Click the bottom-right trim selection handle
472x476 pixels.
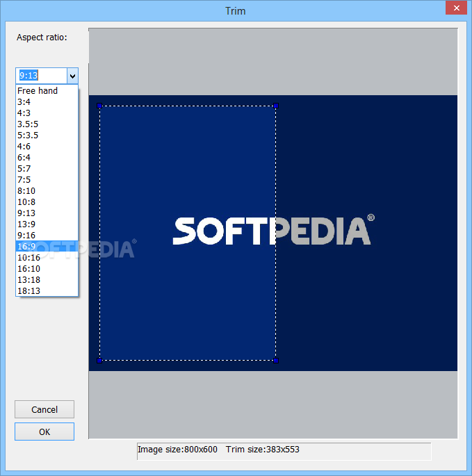[276, 361]
